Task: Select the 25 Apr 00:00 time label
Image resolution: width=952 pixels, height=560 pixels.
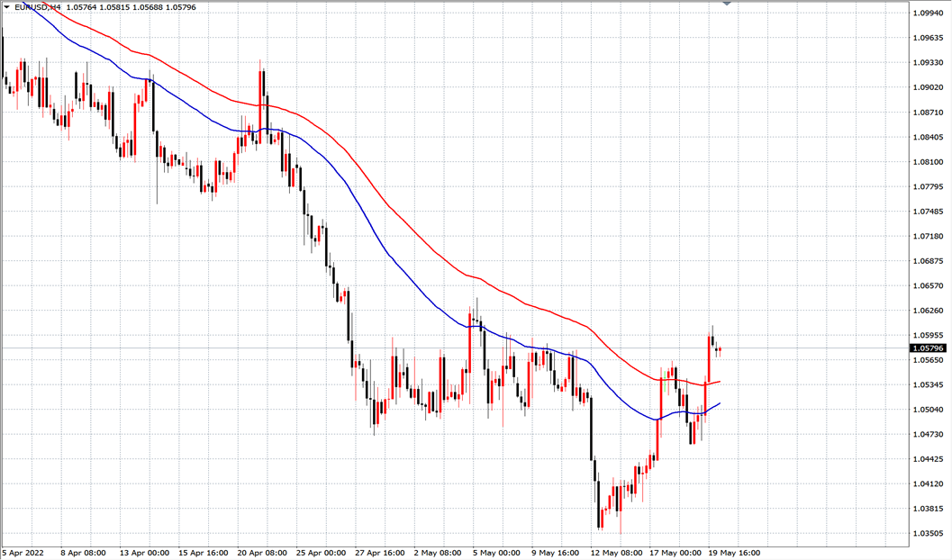Action: (x=322, y=552)
